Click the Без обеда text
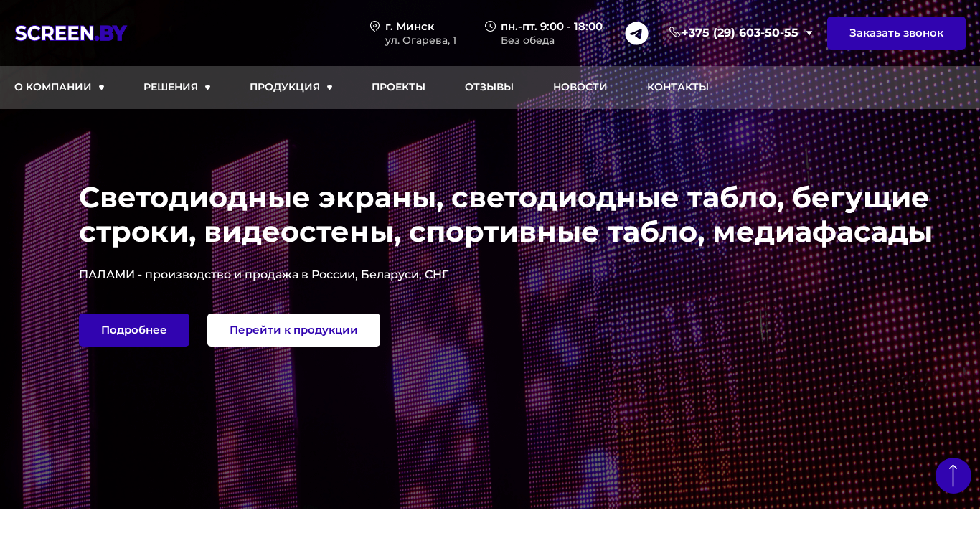 (x=527, y=40)
